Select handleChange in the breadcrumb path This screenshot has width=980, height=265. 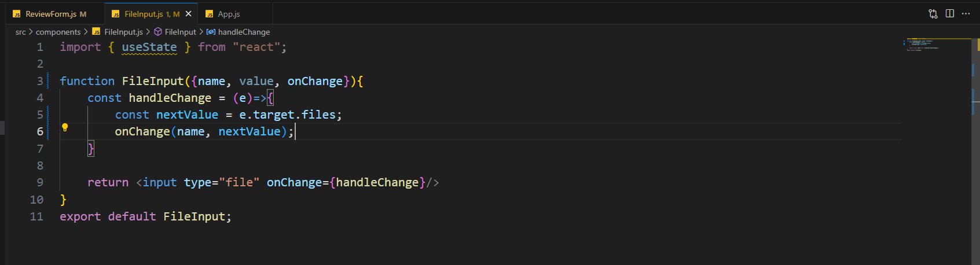pyautogui.click(x=244, y=32)
